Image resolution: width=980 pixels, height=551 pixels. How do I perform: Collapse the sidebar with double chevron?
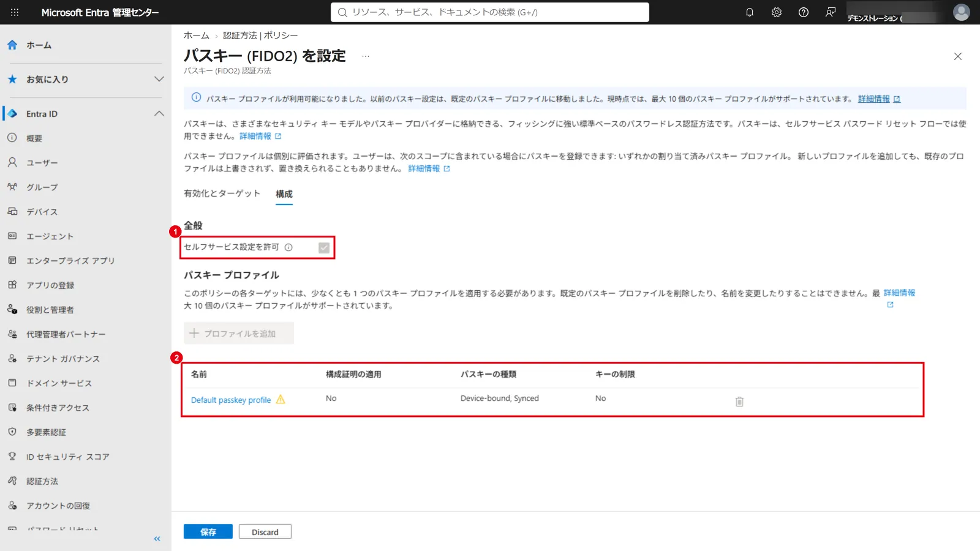157,539
